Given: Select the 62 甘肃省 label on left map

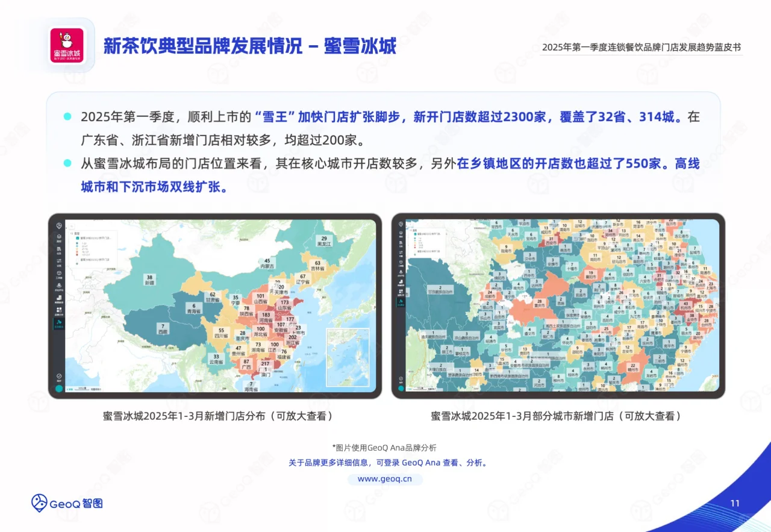Looking at the screenshot, I should (x=213, y=297).
